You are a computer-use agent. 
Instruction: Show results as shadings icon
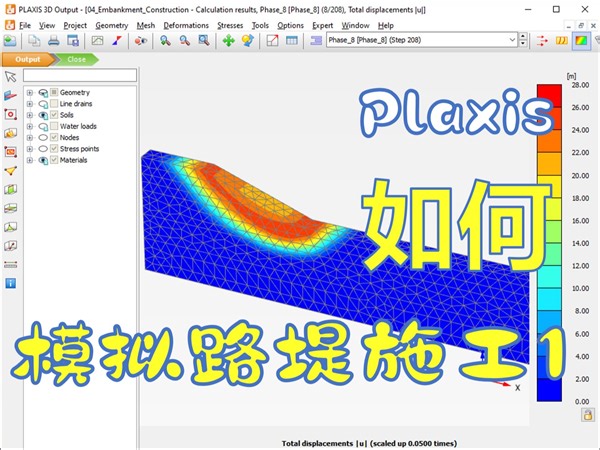(x=581, y=40)
